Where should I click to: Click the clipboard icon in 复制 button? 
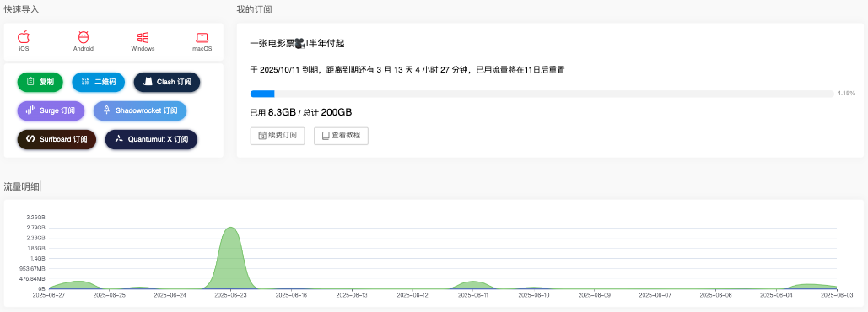(x=30, y=82)
